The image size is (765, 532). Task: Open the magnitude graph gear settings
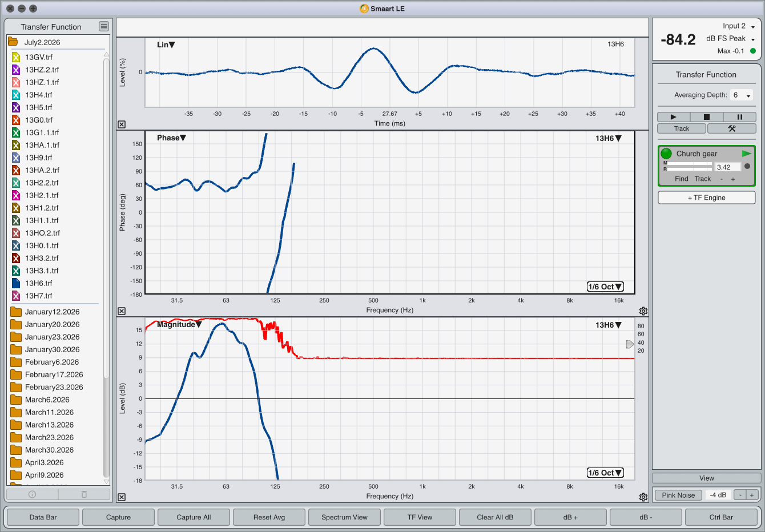click(643, 497)
